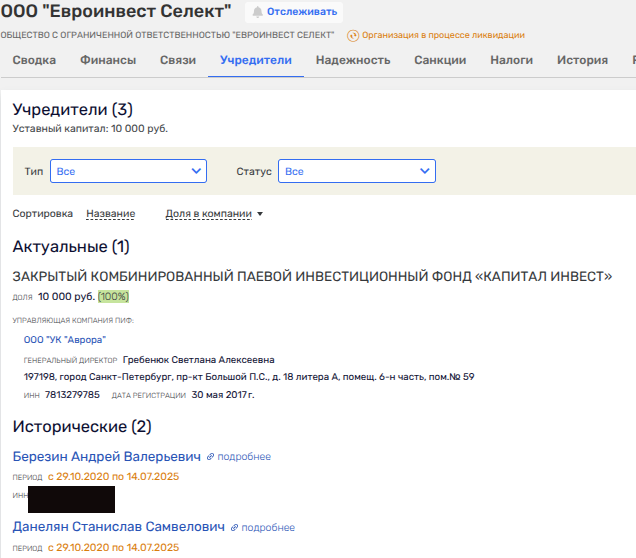
Task: Open the Статус filter dropdown
Action: tap(356, 172)
